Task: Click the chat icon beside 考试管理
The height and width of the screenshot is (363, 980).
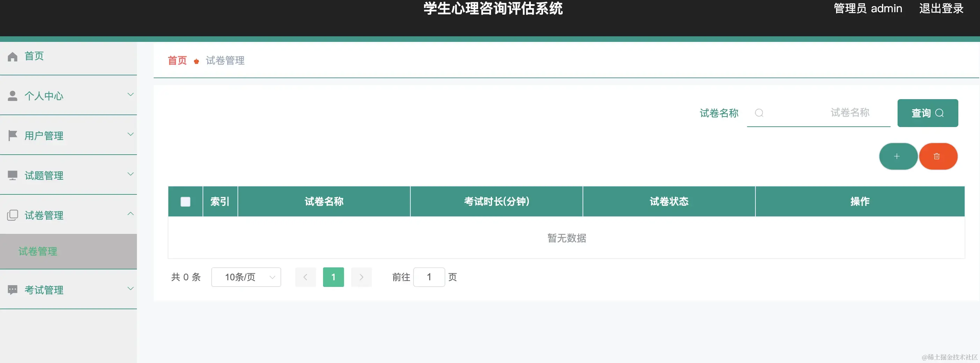Action: (x=13, y=290)
